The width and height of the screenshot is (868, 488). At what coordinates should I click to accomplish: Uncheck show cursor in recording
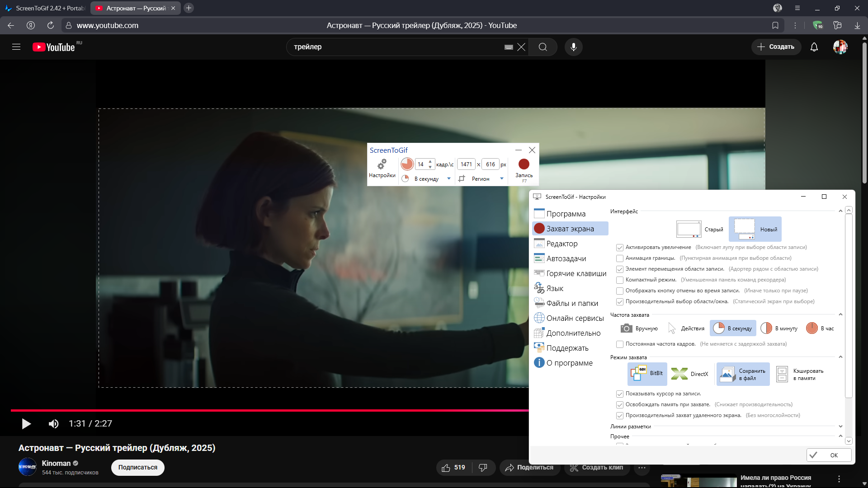[x=620, y=394]
